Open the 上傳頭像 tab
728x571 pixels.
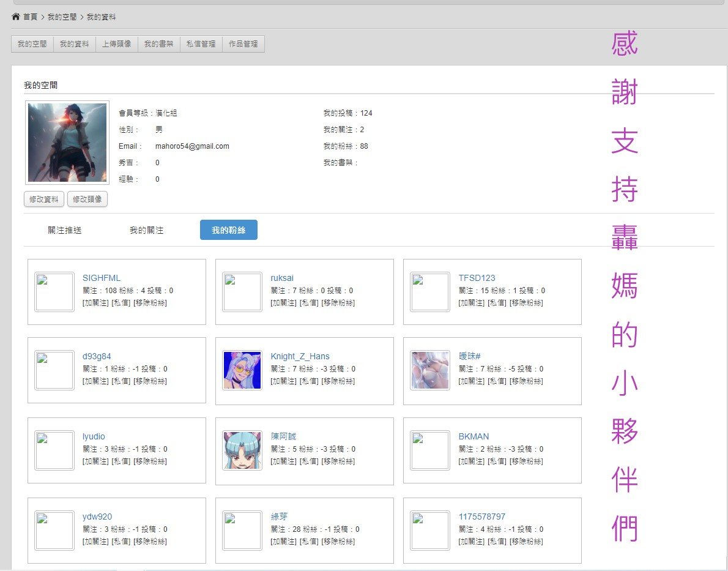coord(117,43)
